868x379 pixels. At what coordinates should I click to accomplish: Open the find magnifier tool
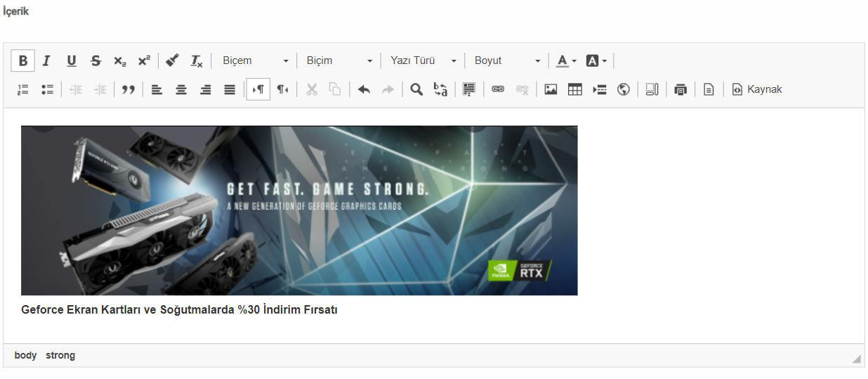[x=416, y=89]
